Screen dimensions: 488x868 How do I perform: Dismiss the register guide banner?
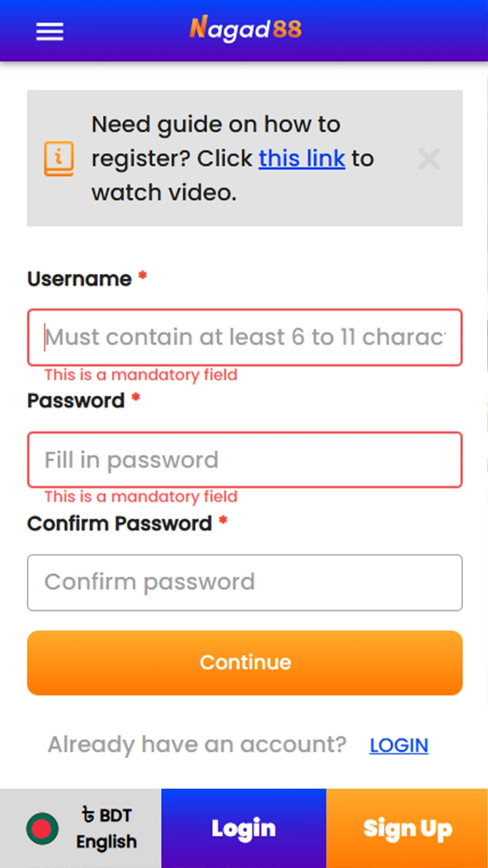[429, 159]
